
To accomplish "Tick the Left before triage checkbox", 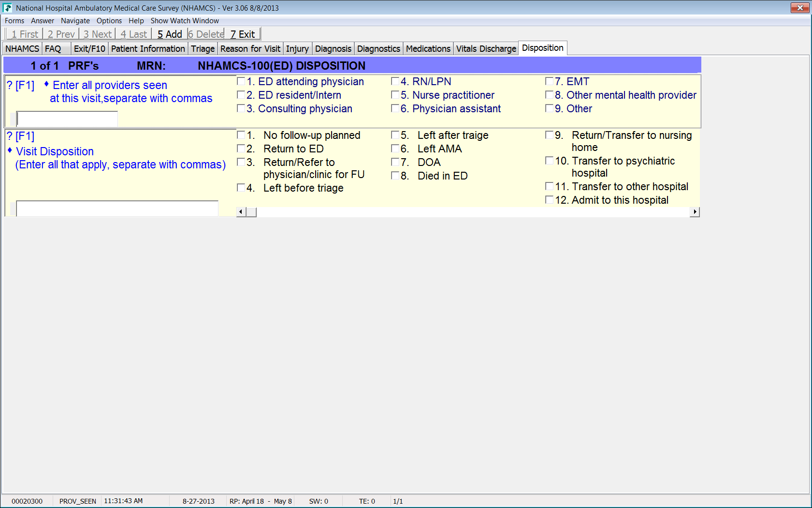I will (x=241, y=188).
